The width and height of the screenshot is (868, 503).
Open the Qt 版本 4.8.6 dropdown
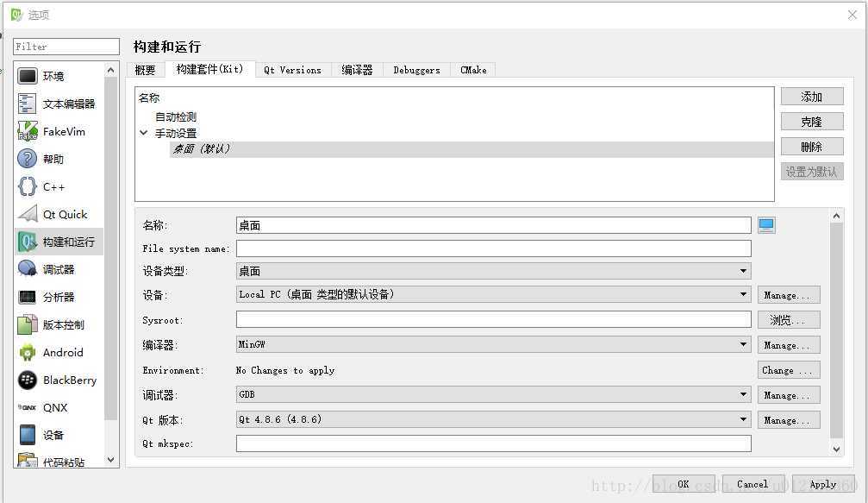coord(493,419)
